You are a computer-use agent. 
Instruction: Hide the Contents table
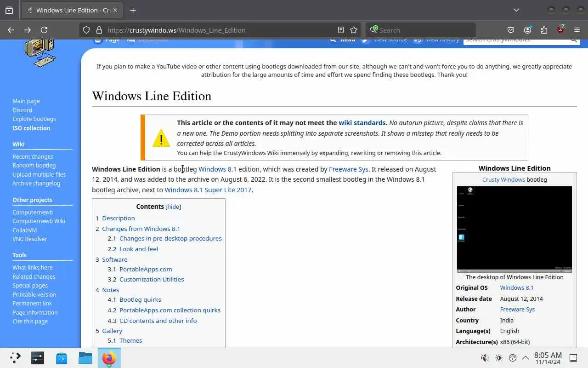click(x=173, y=207)
